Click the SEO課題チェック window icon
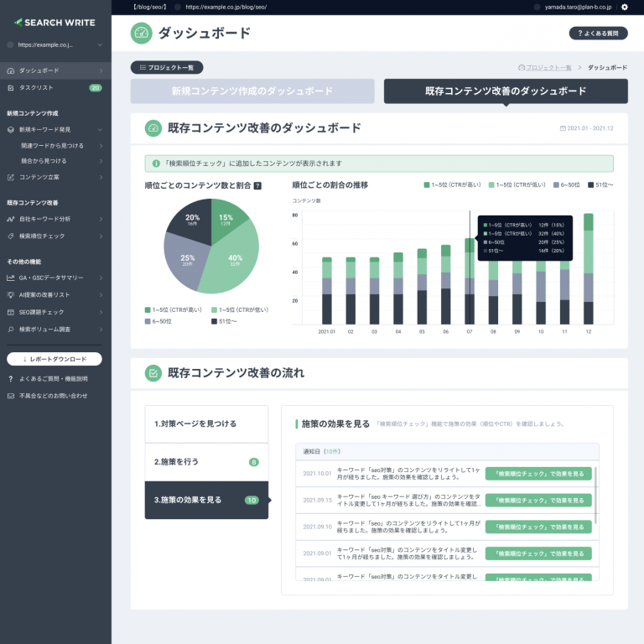 11,312
